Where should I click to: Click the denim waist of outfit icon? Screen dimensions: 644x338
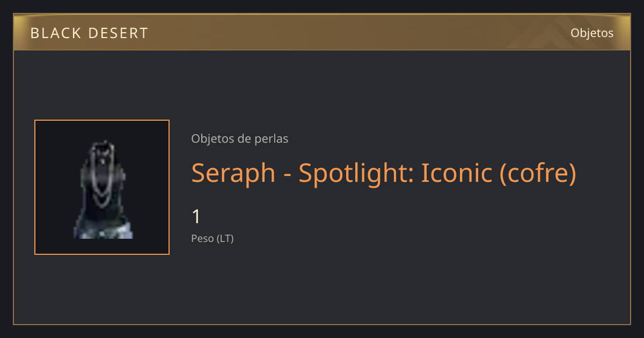[x=103, y=230]
